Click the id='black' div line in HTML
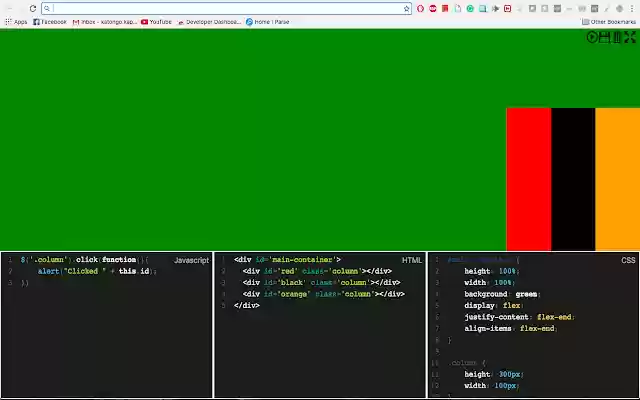This screenshot has height=400, width=640. coord(322,283)
